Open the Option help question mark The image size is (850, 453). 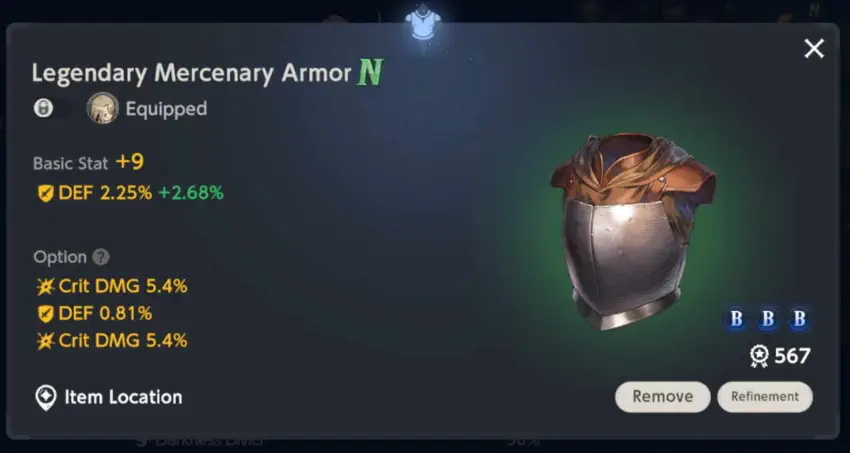click(101, 257)
